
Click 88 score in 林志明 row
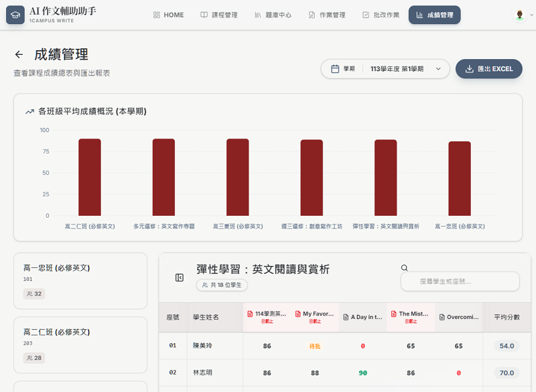pos(315,373)
